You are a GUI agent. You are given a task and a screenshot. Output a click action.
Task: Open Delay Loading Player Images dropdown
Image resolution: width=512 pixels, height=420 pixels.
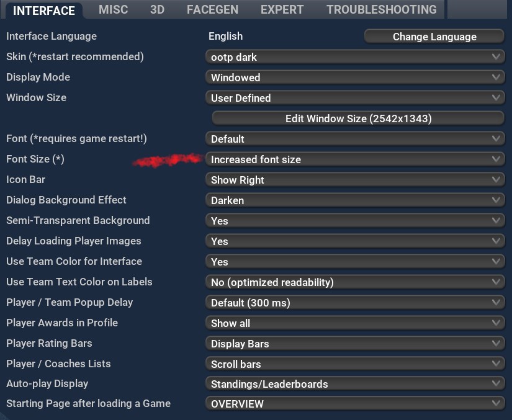pos(355,241)
